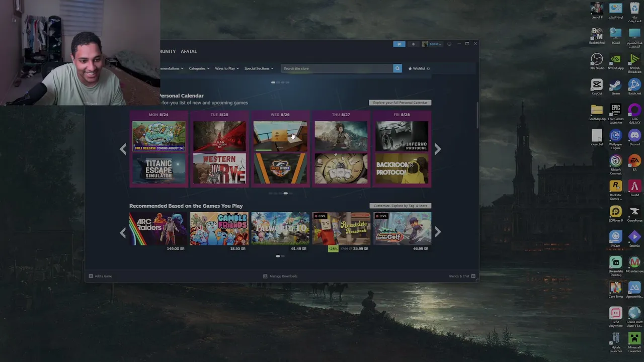This screenshot has width=644, height=362.
Task: Open ARC Raiders recommended game
Action: 158,229
